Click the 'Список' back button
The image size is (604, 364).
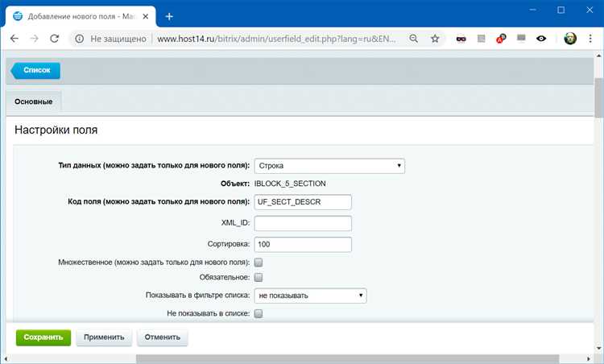35,71
